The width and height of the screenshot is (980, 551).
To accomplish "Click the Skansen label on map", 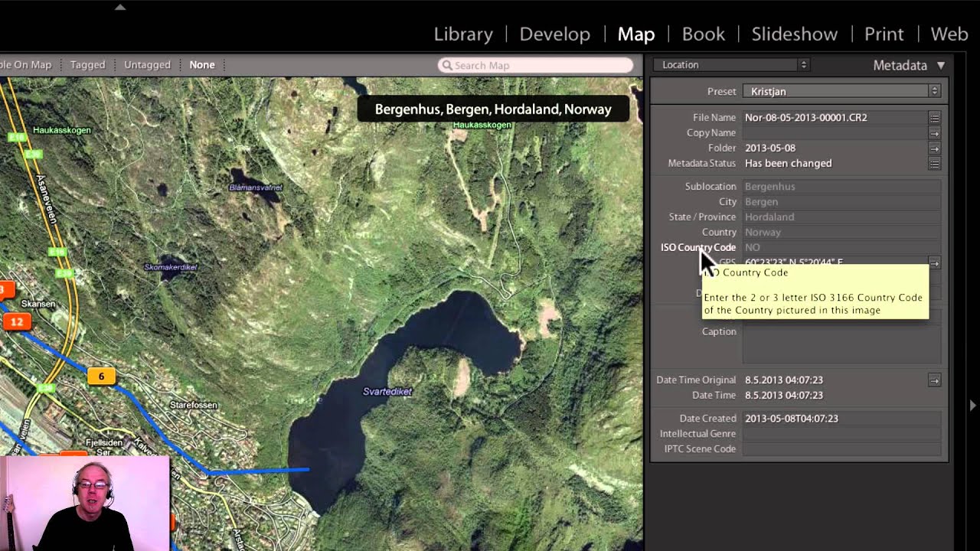I will (38, 304).
